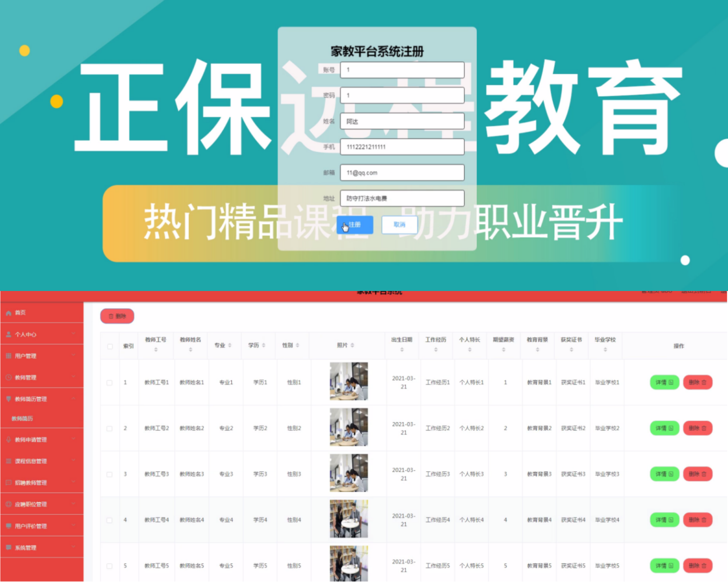Open 详情 for row 教师姓名2

[x=665, y=428]
